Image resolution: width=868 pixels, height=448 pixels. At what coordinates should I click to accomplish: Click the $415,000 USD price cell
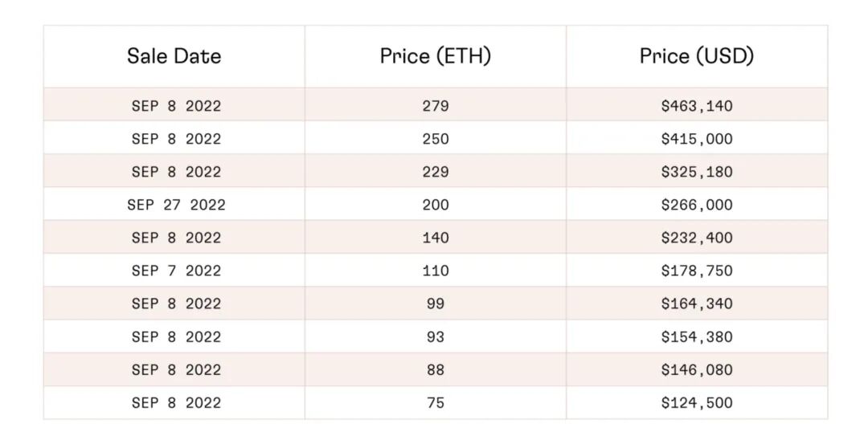697,139
